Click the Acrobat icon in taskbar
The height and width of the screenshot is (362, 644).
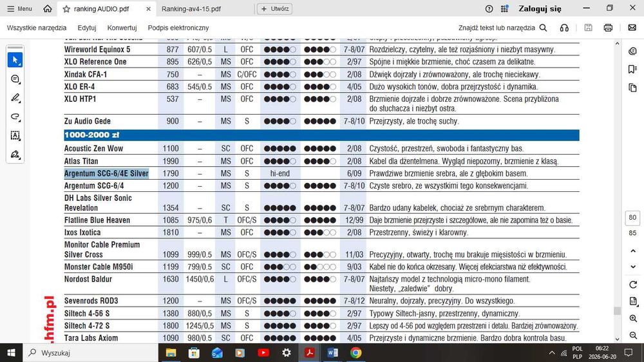pyautogui.click(x=310, y=352)
